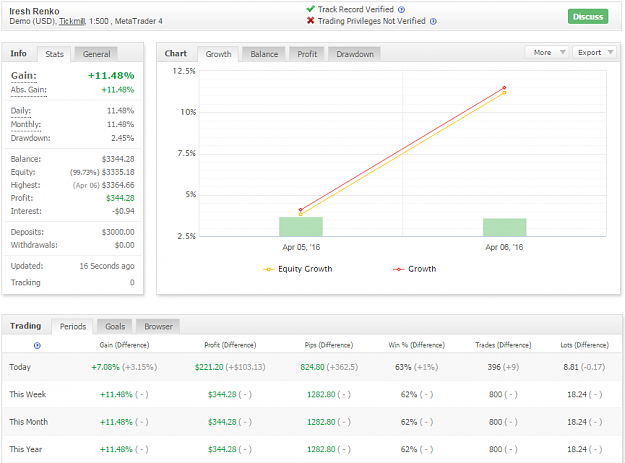
Task: Open the Tickmill broker link
Action: pos(72,22)
